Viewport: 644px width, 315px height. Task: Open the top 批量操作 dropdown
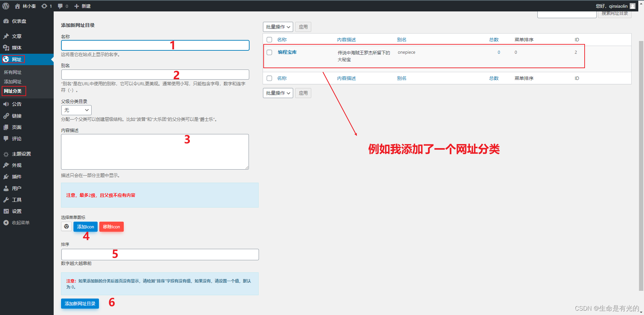point(278,27)
